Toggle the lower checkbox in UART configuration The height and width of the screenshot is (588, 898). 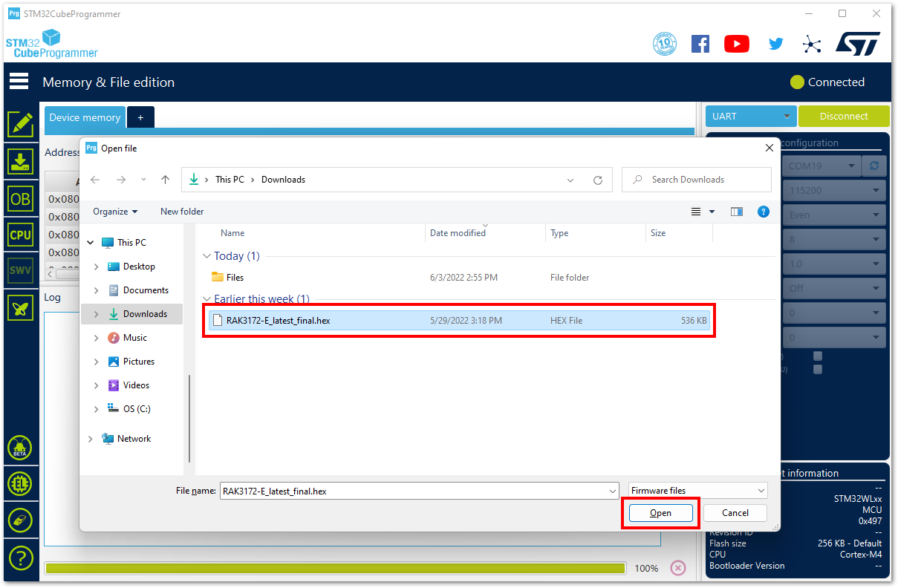click(x=818, y=369)
